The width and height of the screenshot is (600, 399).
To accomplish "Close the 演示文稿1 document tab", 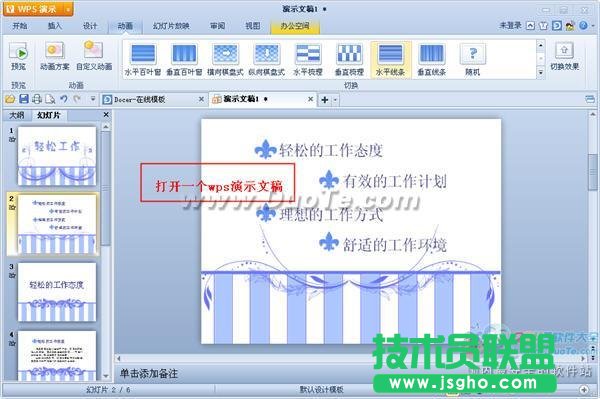I will coord(310,99).
